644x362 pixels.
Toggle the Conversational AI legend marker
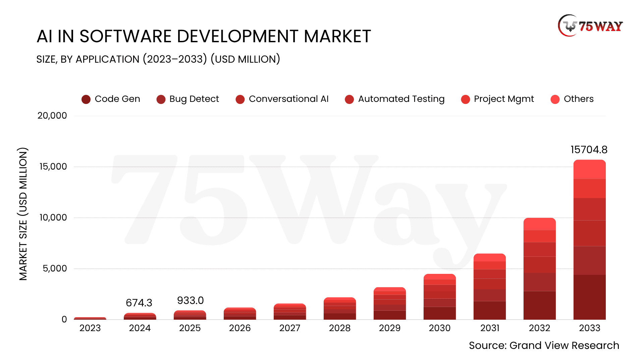[240, 99]
